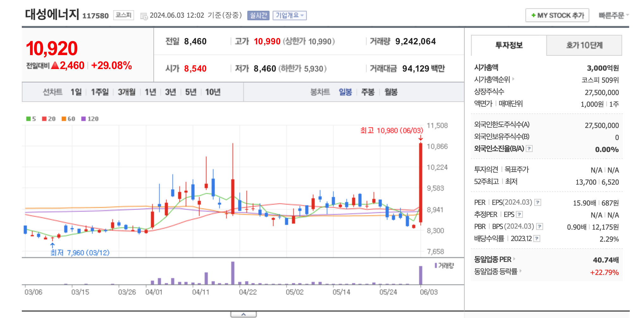Switch to the 호가 10단계 tab
This screenshot has height=318, width=644.
584,45
